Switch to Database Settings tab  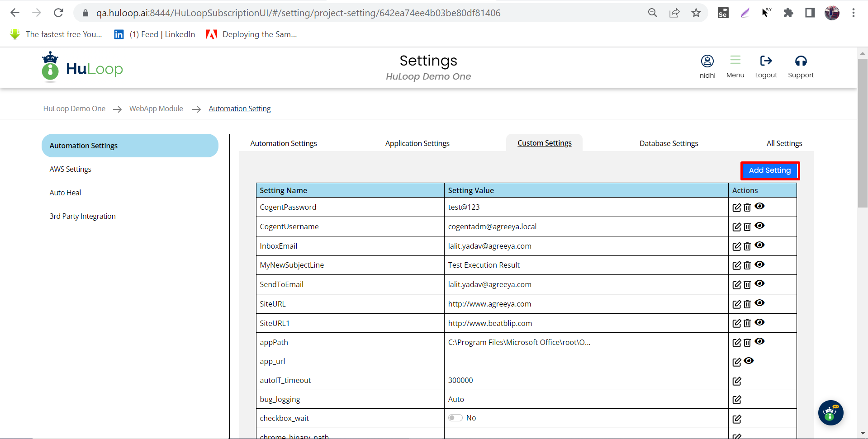click(669, 143)
